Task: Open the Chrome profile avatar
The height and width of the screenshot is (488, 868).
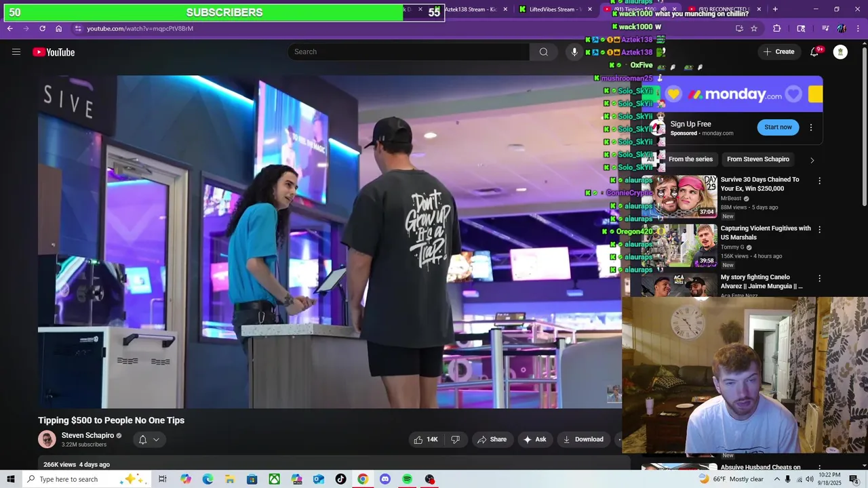Action: 842,28
